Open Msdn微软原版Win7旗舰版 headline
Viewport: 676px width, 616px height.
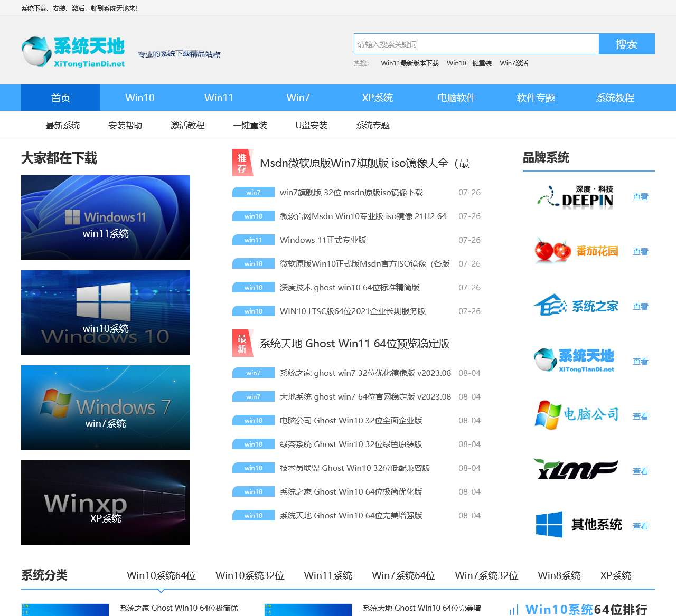[x=364, y=163]
